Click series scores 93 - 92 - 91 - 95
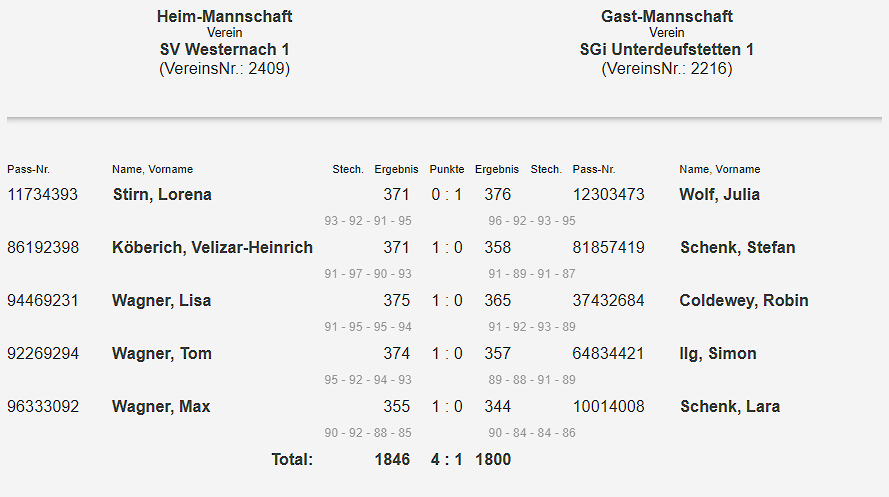The height and width of the screenshot is (497, 889). [x=368, y=221]
